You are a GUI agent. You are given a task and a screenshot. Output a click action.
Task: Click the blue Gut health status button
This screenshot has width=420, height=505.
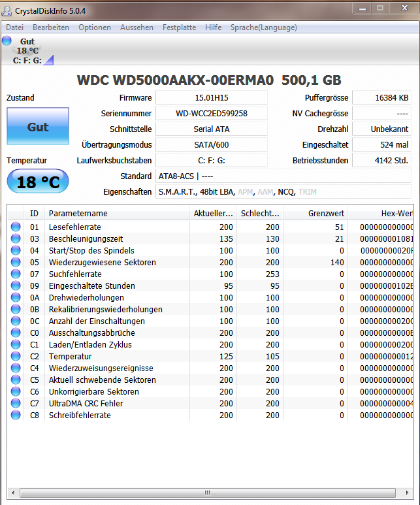click(38, 126)
